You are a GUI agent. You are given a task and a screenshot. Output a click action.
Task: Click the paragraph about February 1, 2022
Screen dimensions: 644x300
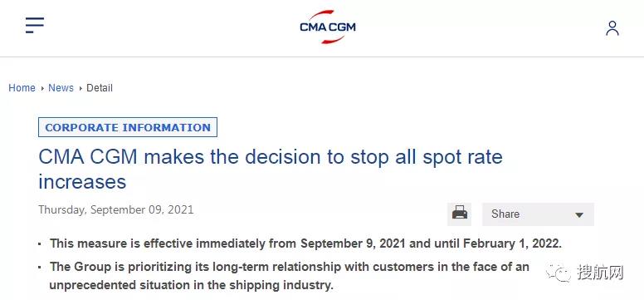click(x=305, y=243)
